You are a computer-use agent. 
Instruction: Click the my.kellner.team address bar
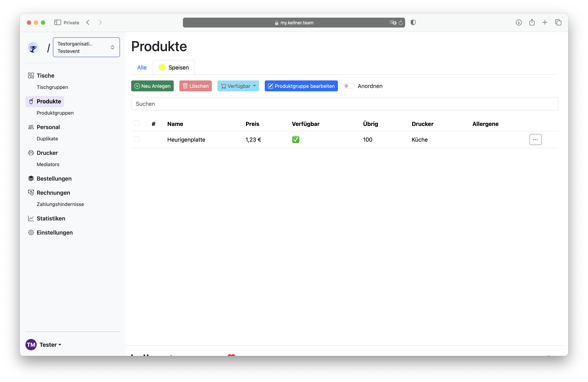coord(294,22)
